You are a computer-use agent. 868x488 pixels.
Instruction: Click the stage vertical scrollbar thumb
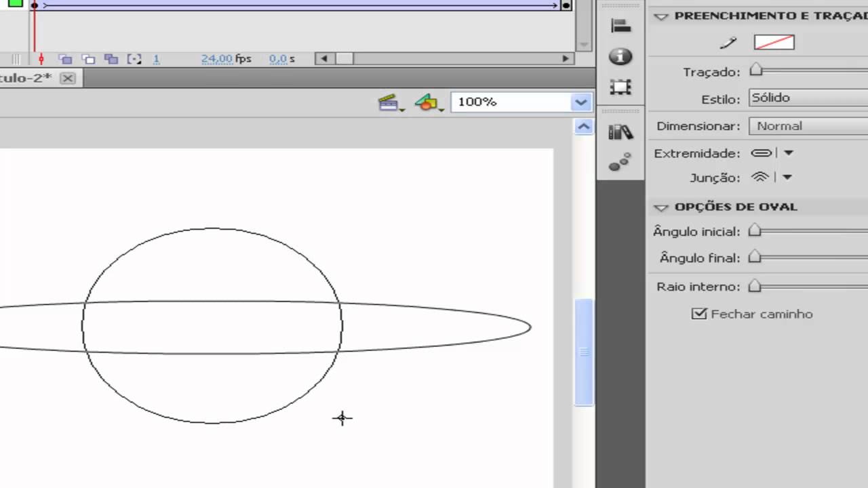pos(583,352)
